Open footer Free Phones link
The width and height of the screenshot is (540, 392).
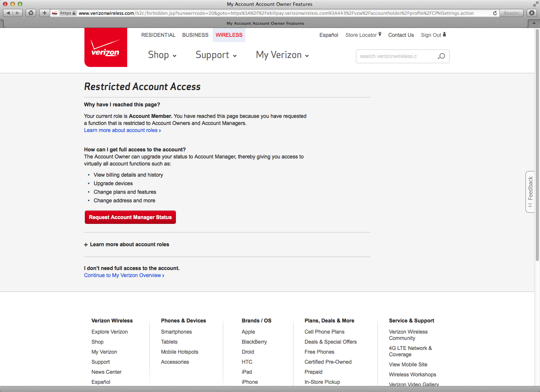(319, 352)
